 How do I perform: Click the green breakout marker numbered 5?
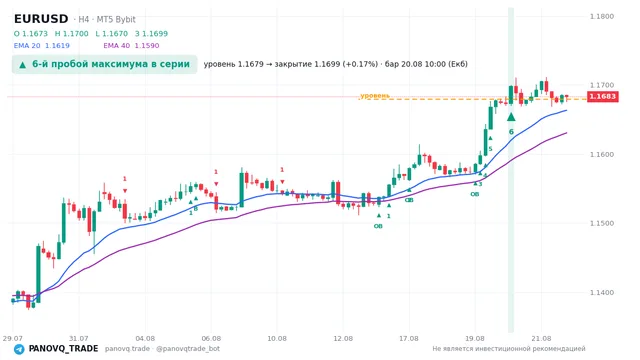[x=490, y=144]
